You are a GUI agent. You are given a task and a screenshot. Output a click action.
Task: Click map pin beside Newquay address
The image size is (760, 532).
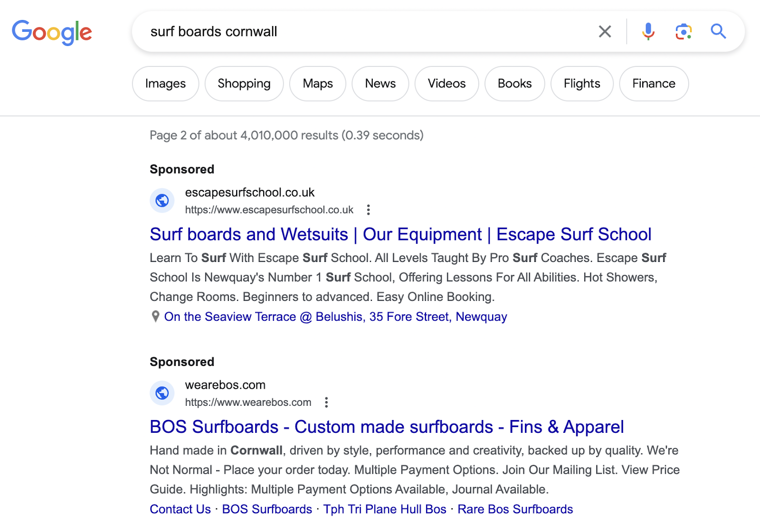[155, 317]
